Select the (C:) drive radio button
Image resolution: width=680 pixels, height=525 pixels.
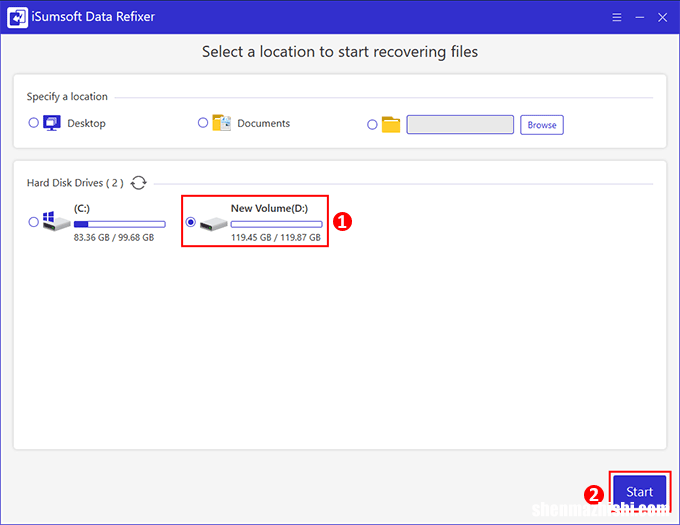[x=34, y=222]
